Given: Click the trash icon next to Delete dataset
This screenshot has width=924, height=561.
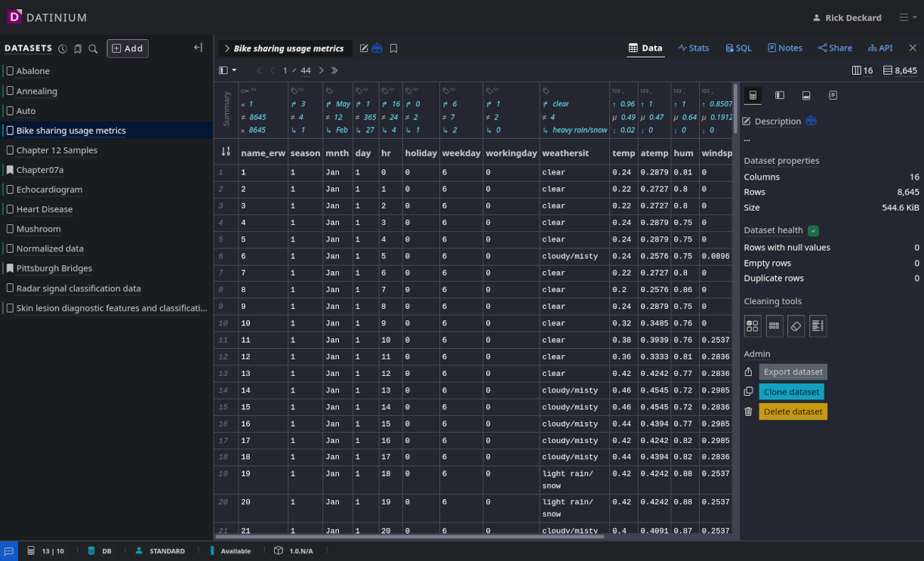Looking at the screenshot, I should coord(748,412).
